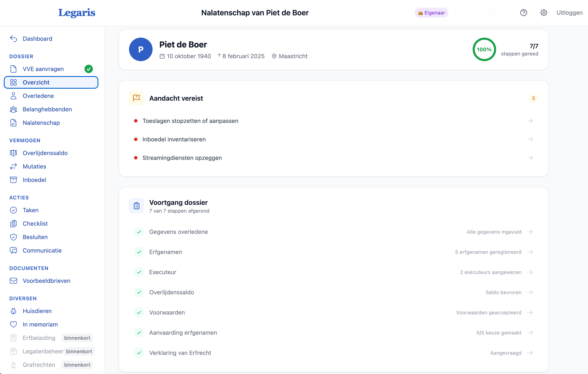Expand the Streamingdiensten opzeggen arrow
Screen dimensions: 588x374
(x=530, y=158)
